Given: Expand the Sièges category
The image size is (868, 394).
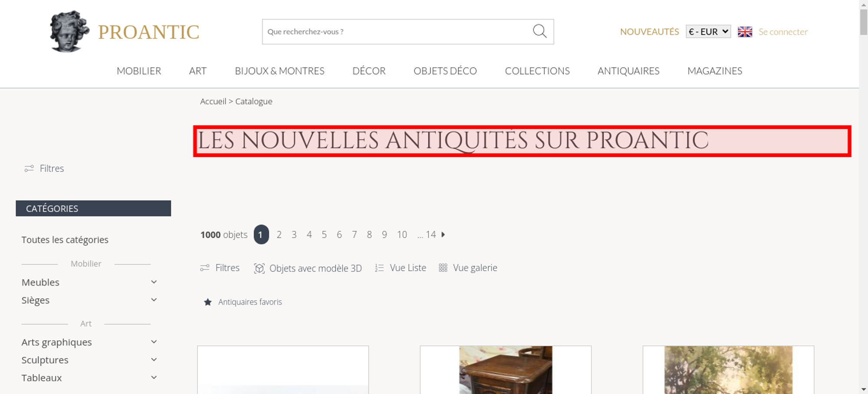Looking at the screenshot, I should coord(154,300).
